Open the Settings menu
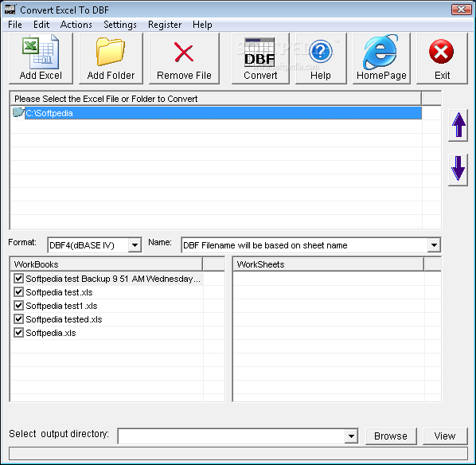 [x=120, y=25]
